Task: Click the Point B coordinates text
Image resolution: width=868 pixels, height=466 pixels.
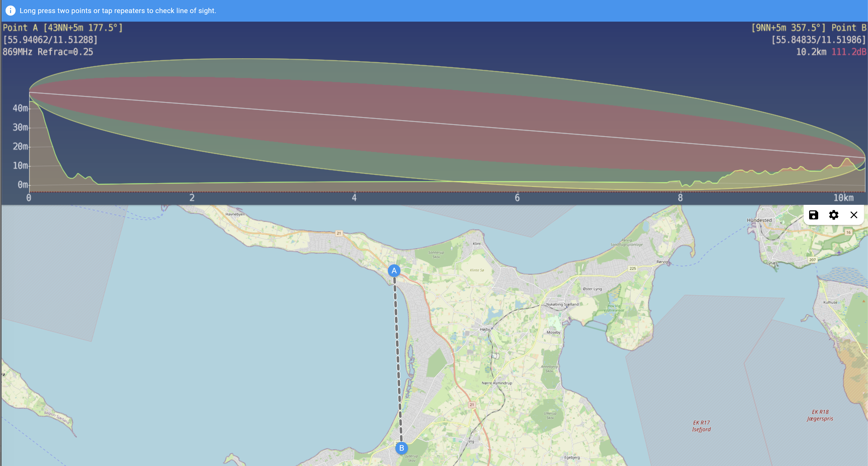Action: tap(818, 40)
